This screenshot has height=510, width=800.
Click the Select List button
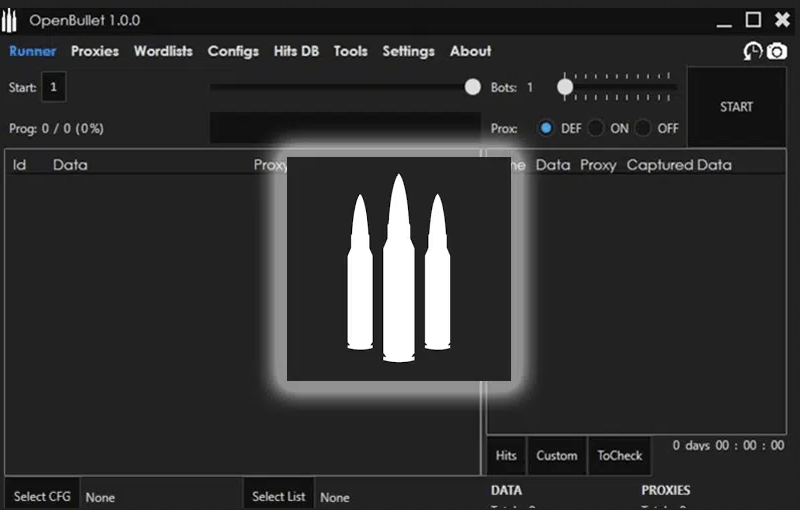[279, 496]
